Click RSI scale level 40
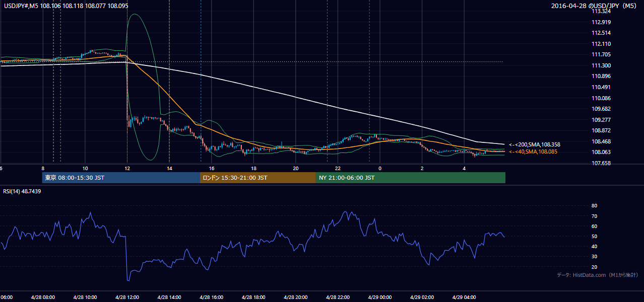Image resolution: width=644 pixels, height=302 pixels. 595,246
